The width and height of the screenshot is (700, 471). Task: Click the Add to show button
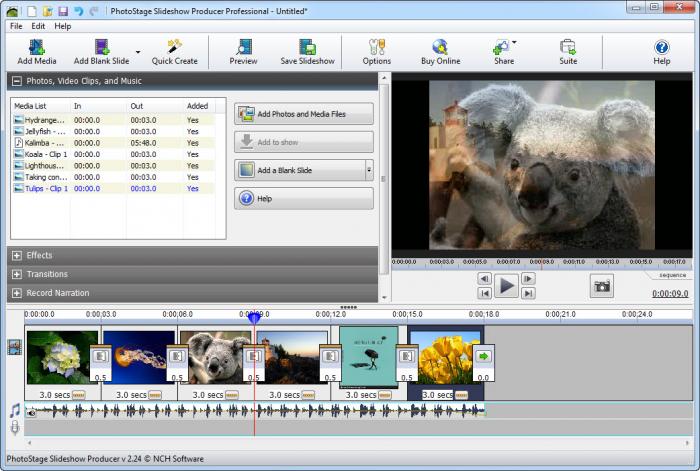(304, 142)
